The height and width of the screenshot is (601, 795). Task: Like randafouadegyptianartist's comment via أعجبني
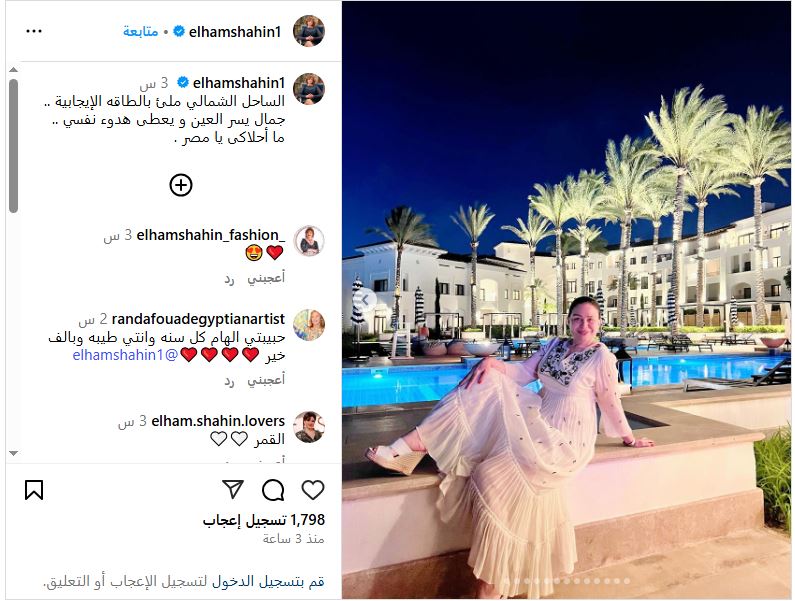coord(266,380)
